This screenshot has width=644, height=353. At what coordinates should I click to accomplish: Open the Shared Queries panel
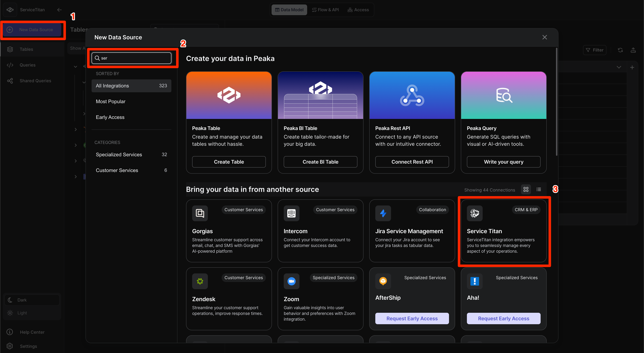10,80
